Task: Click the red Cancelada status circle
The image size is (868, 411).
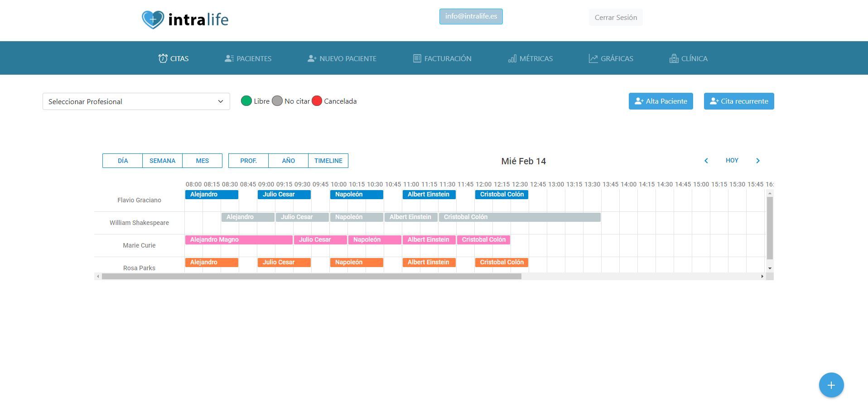Action: [x=317, y=101]
